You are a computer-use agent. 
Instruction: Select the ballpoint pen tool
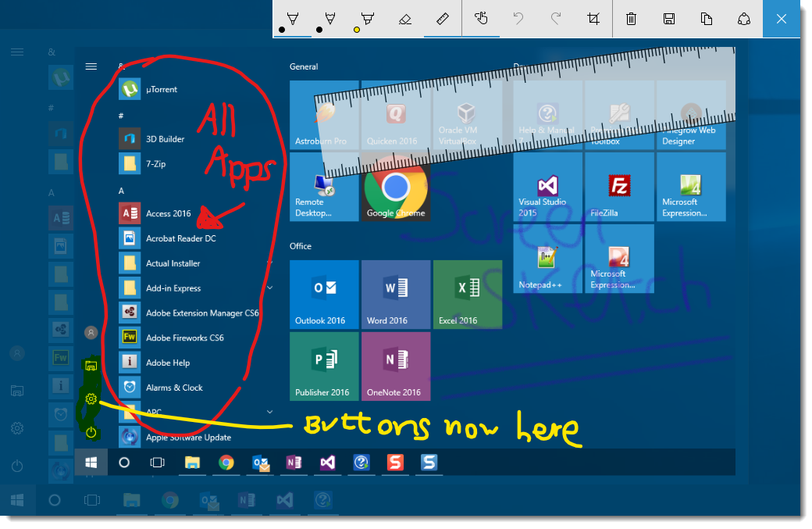(x=292, y=19)
